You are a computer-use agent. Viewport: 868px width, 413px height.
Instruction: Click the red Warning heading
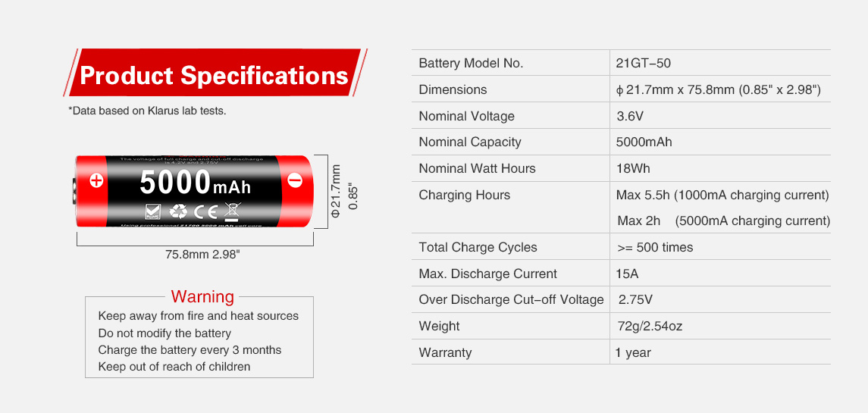202,296
